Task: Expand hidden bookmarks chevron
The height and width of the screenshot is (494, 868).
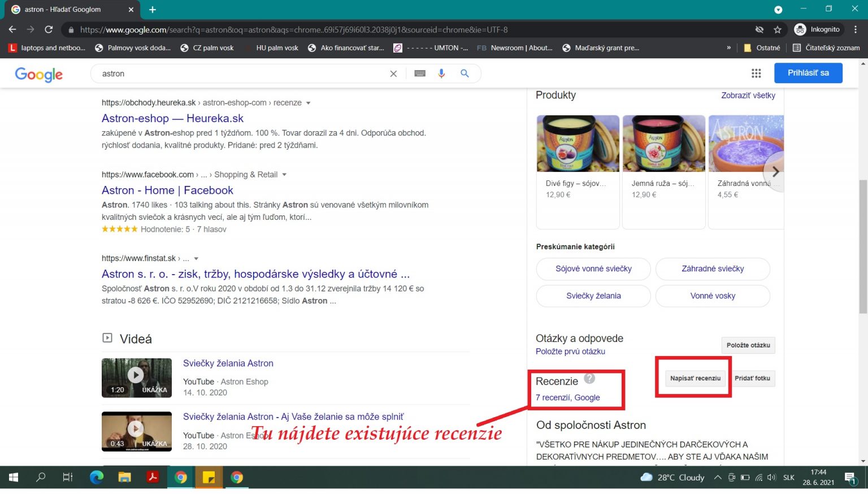Action: tap(729, 48)
